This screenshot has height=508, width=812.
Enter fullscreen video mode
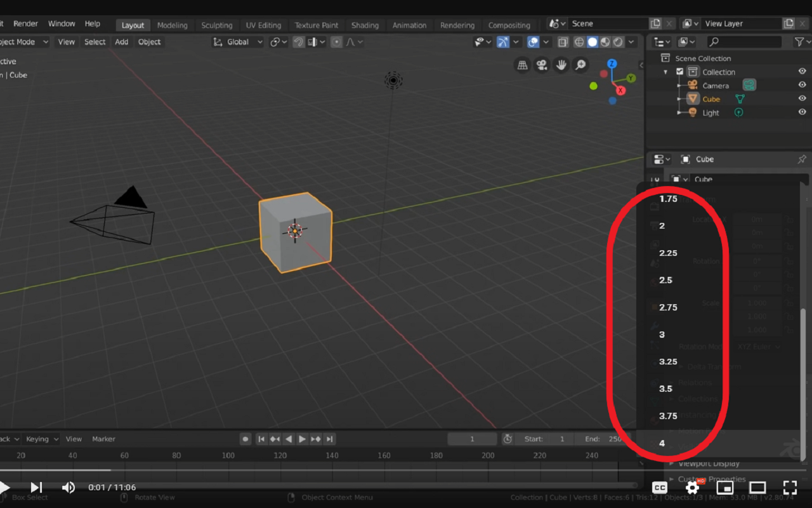790,488
